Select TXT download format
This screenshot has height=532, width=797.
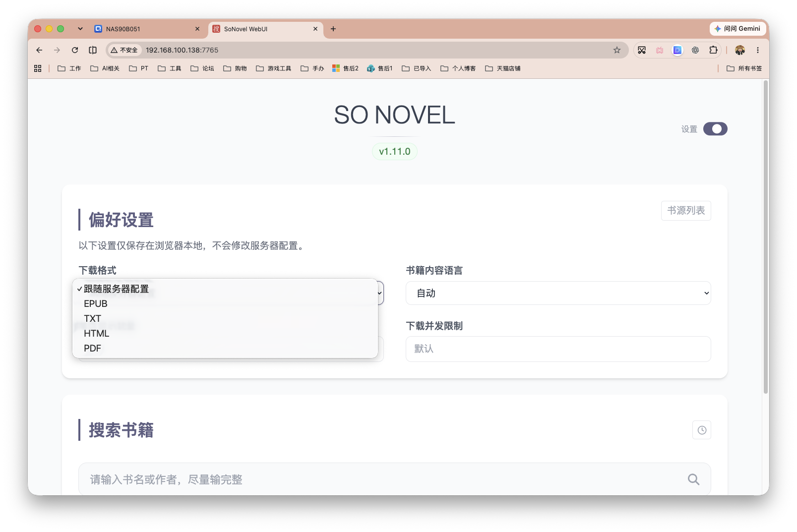(225, 318)
